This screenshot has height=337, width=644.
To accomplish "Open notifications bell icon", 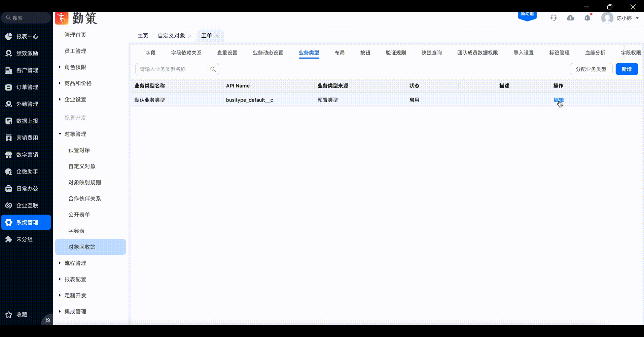I will [587, 18].
